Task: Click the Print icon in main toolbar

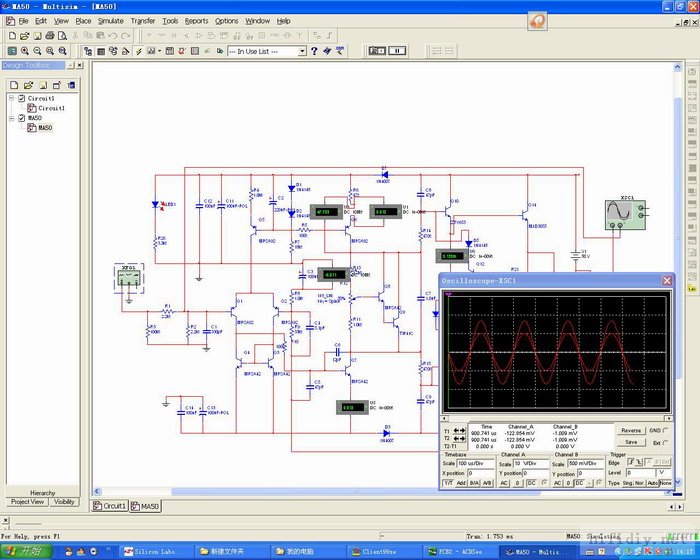Action: tap(48, 35)
